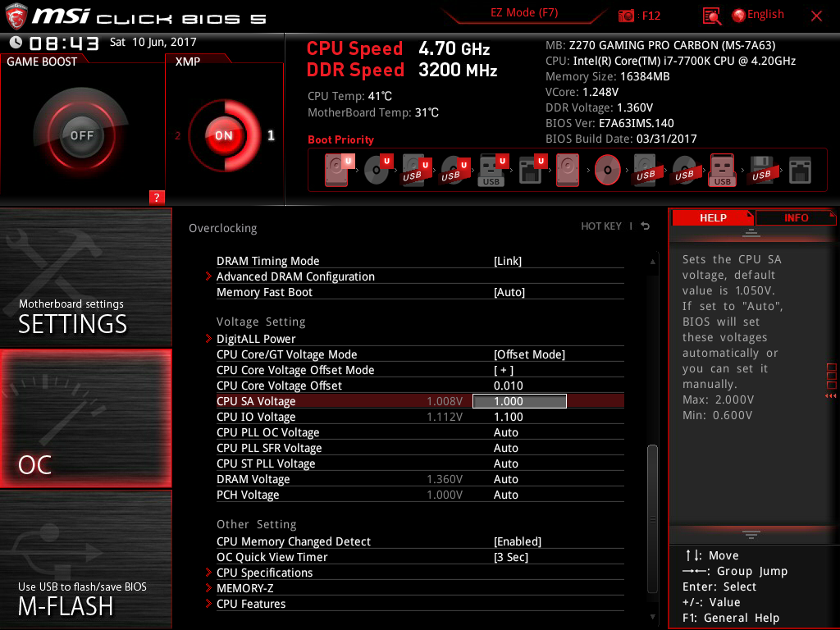
Task: Select the first UEFI hard disk boot device
Action: point(339,170)
